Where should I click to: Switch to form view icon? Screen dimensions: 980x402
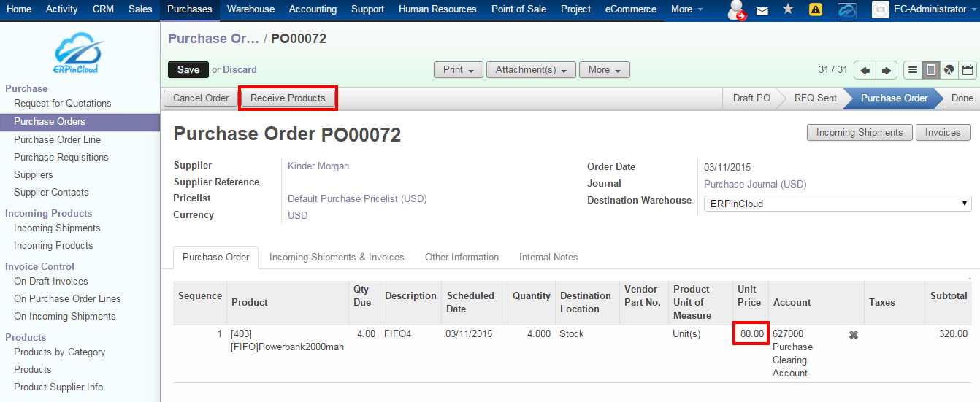[931, 70]
